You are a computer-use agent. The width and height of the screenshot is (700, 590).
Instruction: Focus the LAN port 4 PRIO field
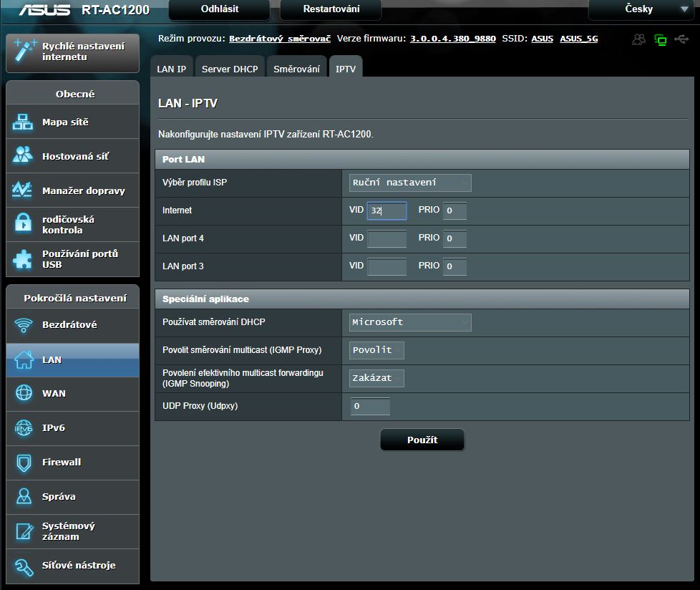coord(454,238)
